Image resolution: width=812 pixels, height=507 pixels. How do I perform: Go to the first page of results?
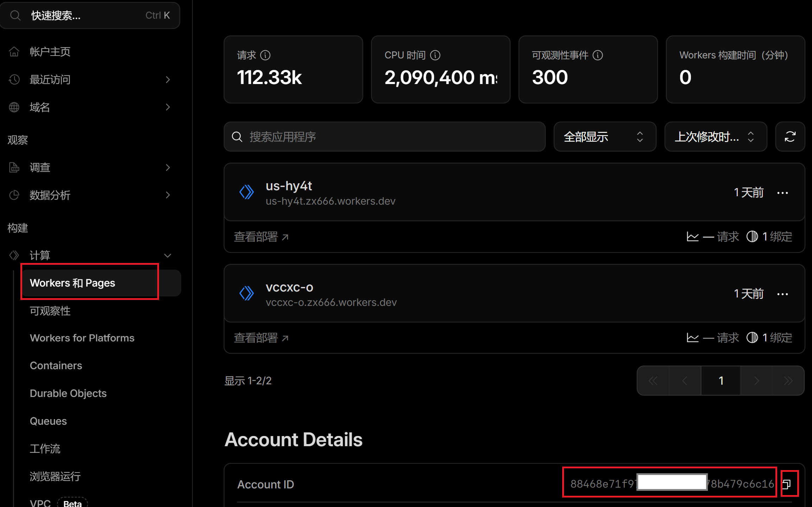[653, 381]
